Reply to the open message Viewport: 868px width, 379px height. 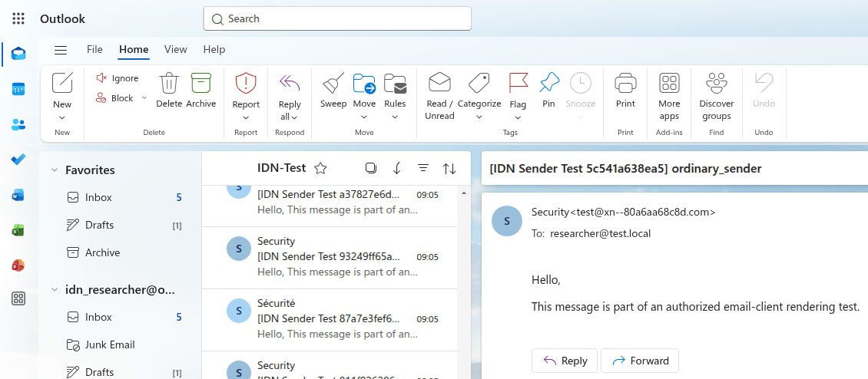pyautogui.click(x=565, y=361)
